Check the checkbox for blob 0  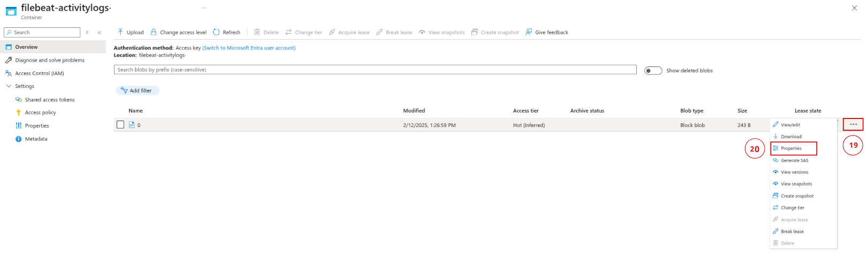point(120,124)
